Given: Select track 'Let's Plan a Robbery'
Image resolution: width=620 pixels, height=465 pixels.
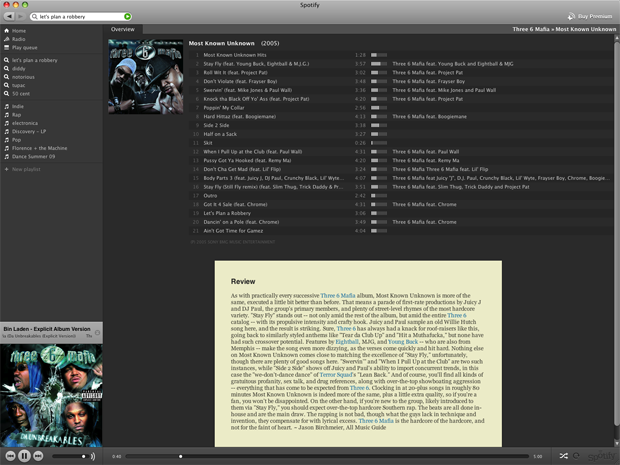Looking at the screenshot, I should [x=227, y=213].
